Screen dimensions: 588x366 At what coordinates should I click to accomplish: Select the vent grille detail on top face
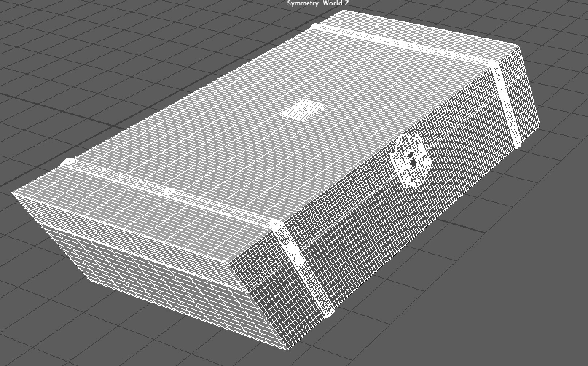pos(304,109)
